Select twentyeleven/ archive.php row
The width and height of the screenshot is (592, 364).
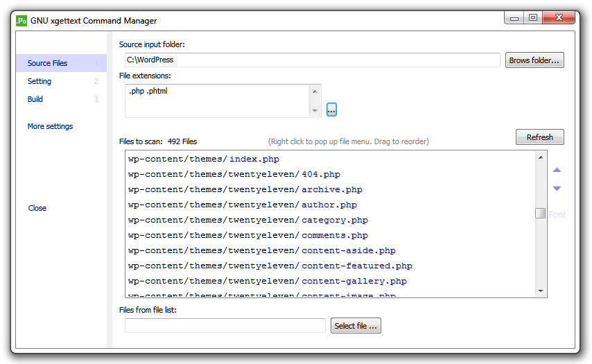[x=331, y=189]
